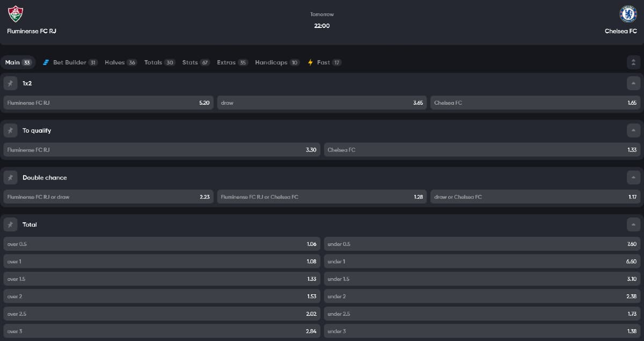This screenshot has height=341, width=644.
Task: Choose over 3 at 2.84
Action: tap(162, 331)
